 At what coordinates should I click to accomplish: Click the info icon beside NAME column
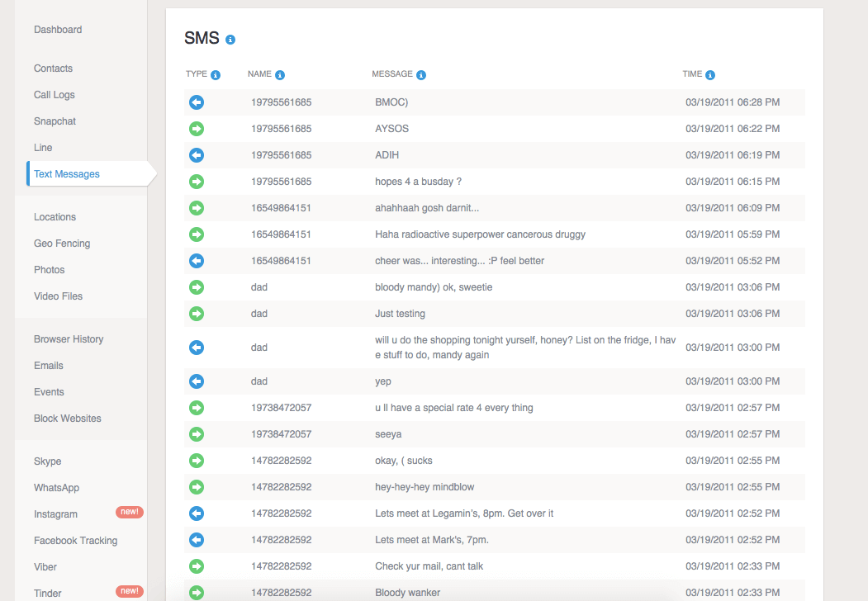(x=280, y=75)
